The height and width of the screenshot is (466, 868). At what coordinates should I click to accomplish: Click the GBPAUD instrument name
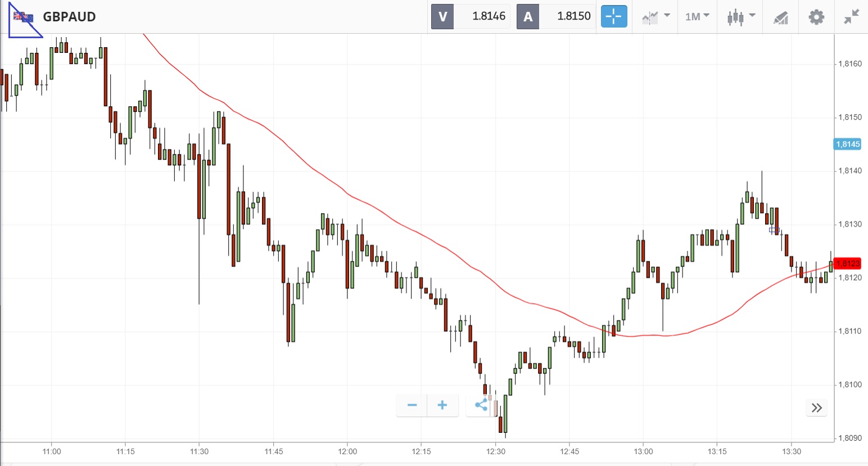click(x=69, y=17)
